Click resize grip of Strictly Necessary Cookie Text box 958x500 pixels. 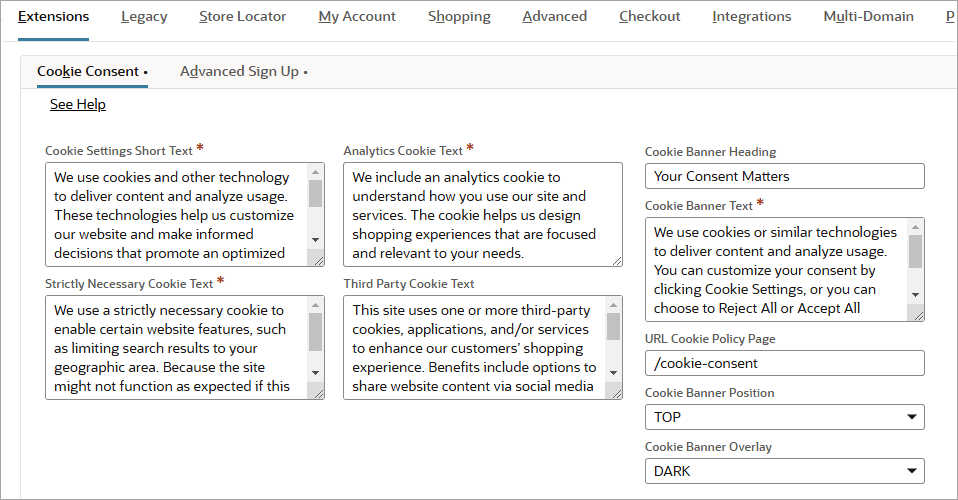[318, 394]
